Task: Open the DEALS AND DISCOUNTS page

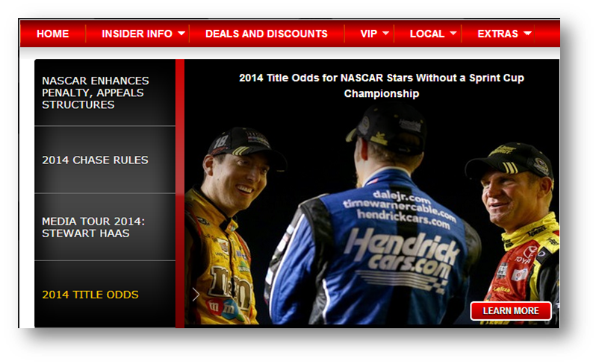Action: (x=266, y=34)
